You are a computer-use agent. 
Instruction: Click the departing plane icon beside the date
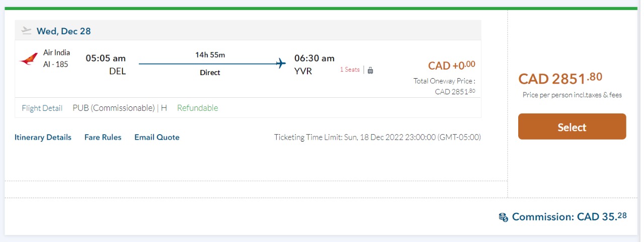[x=27, y=31]
